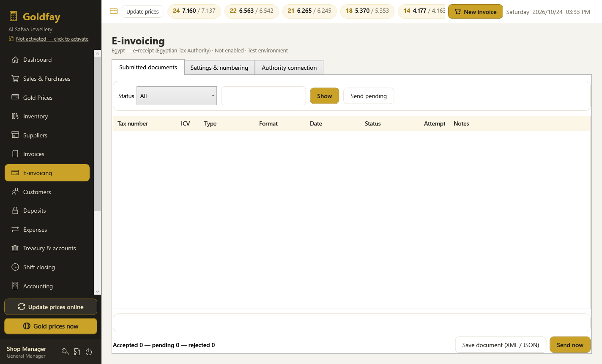
Task: Click the New invoice button
Action: pyautogui.click(x=476, y=11)
